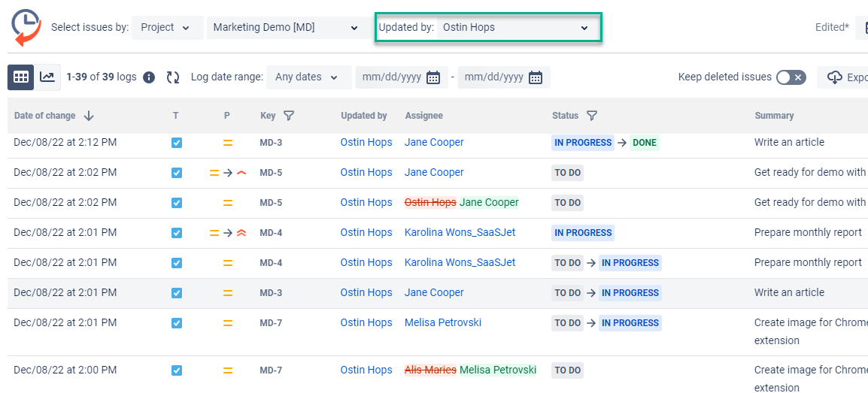Viewport: 868px width, 393px height.
Task: Click '1-39 of 39 logs' counter
Action: point(102,77)
